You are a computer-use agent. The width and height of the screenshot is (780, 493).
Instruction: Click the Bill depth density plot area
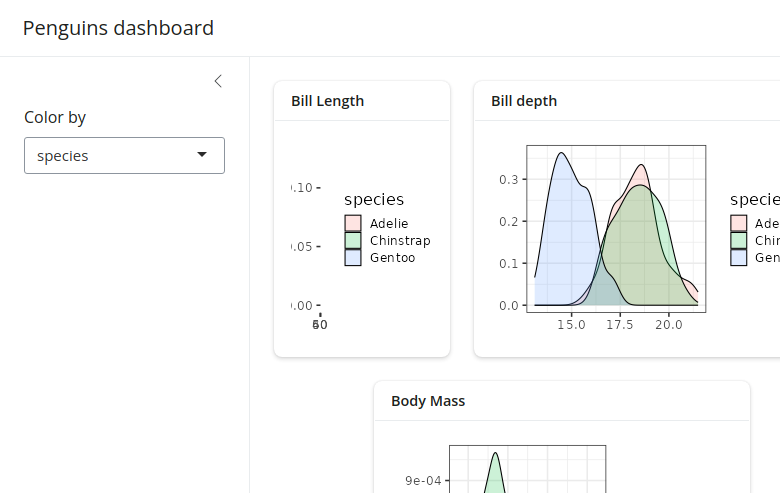tap(616, 229)
